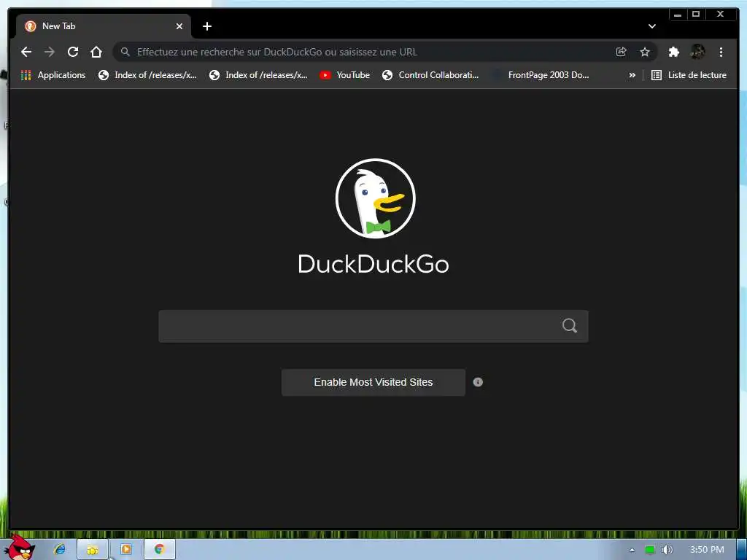Image resolution: width=747 pixels, height=560 pixels.
Task: Open Start menu Angry Birds orb
Action: (20, 548)
